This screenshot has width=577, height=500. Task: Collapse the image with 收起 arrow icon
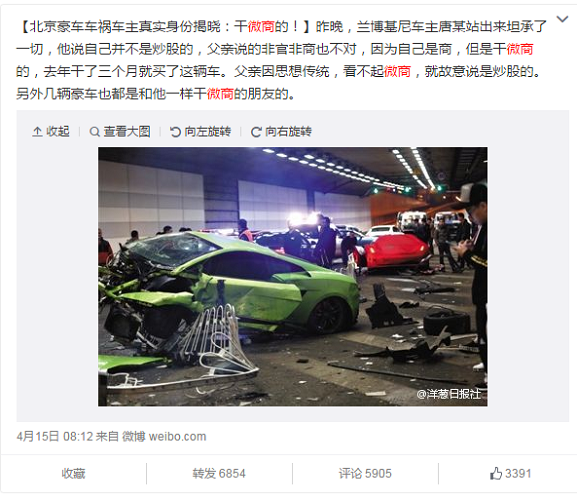point(37,132)
